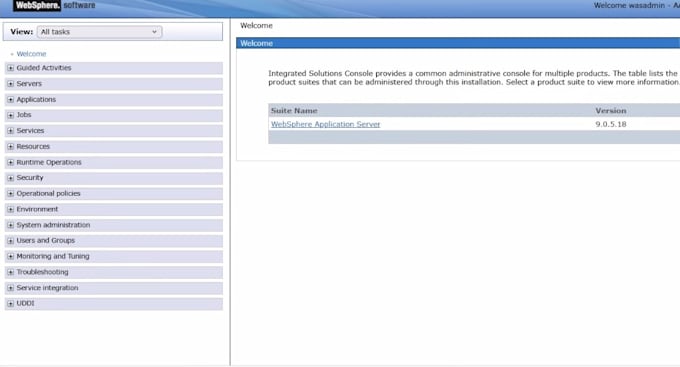The height and width of the screenshot is (367, 680).
Task: Expand the Applications plus icon
Action: (10, 99)
